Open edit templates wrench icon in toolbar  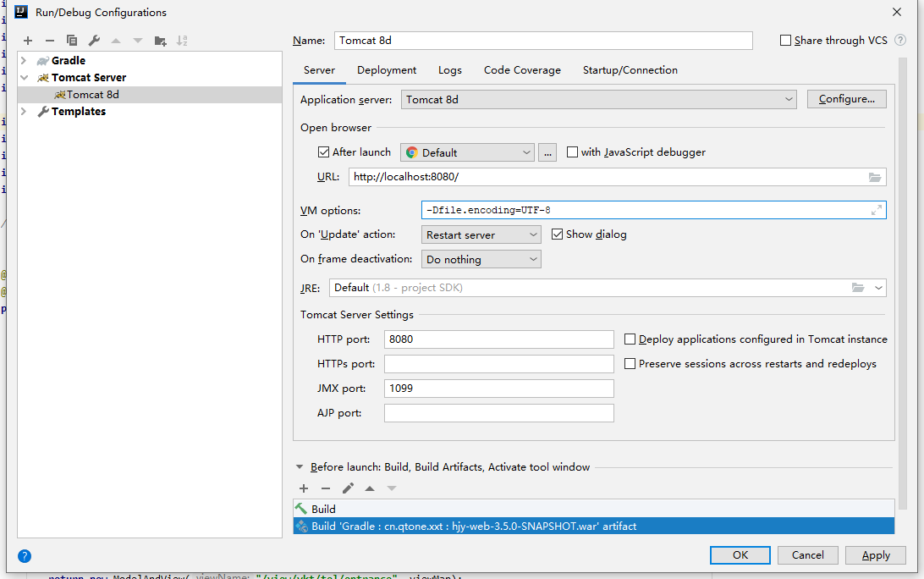[94, 41]
